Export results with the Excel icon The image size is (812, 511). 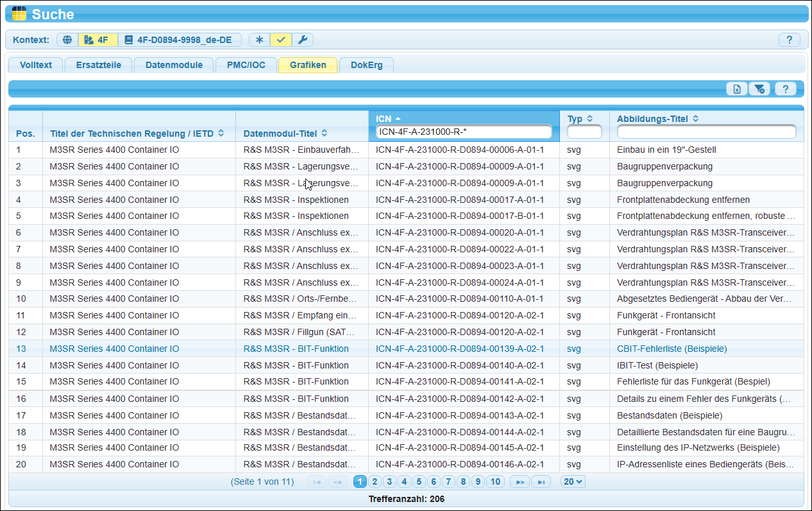pos(737,89)
